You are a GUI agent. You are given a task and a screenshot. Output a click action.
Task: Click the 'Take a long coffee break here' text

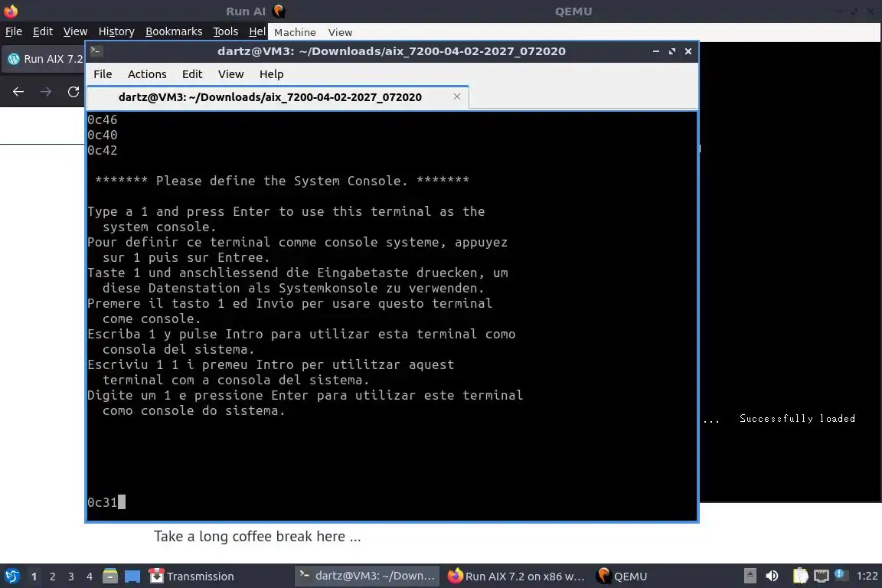pos(257,536)
